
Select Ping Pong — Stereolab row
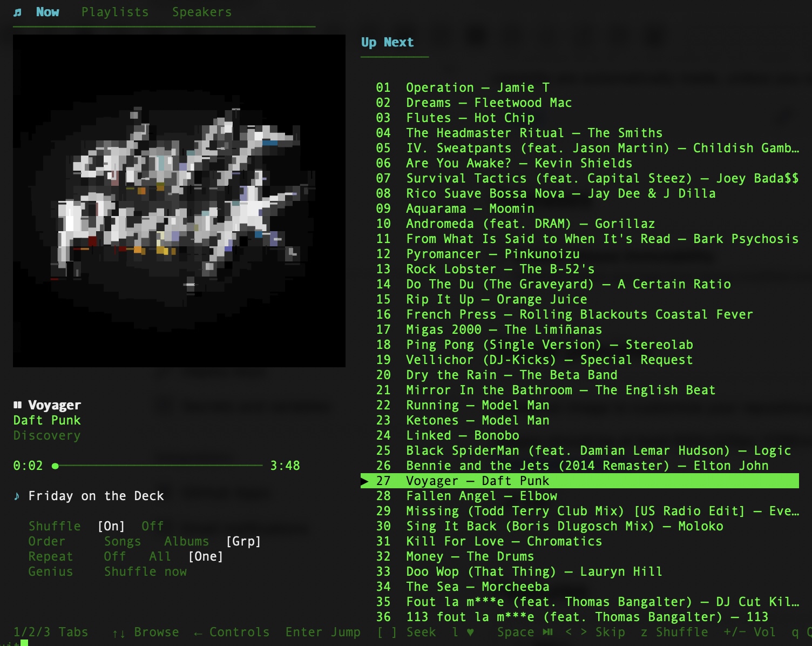point(580,345)
